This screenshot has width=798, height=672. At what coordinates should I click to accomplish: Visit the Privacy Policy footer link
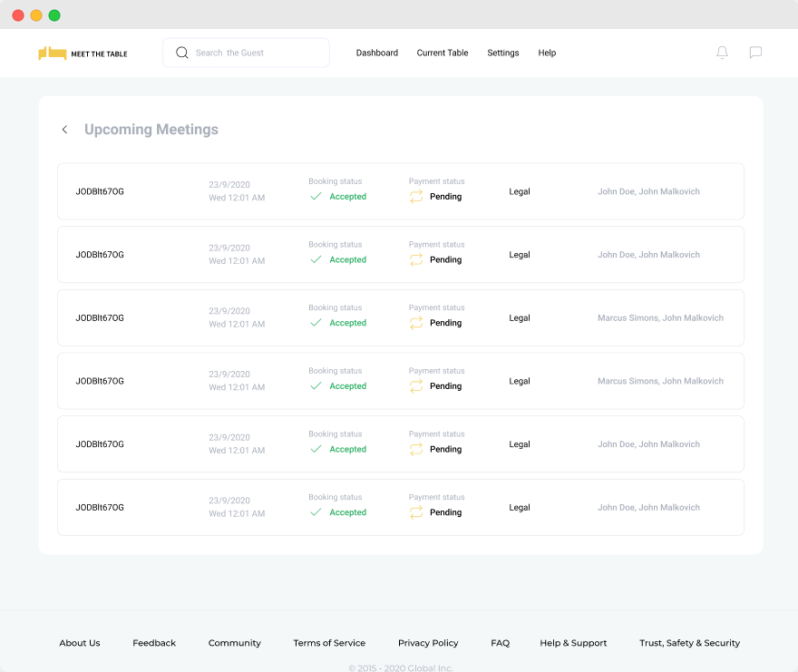click(x=428, y=643)
